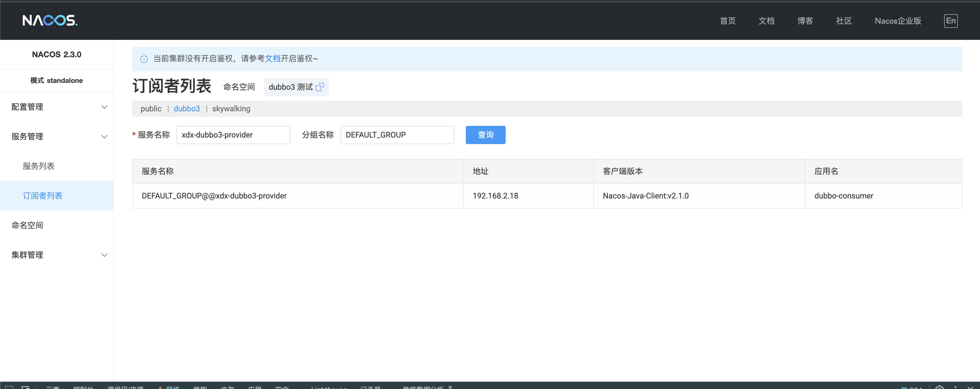Click the info icon in auth notice
The width and height of the screenshot is (980, 389).
tap(144, 59)
